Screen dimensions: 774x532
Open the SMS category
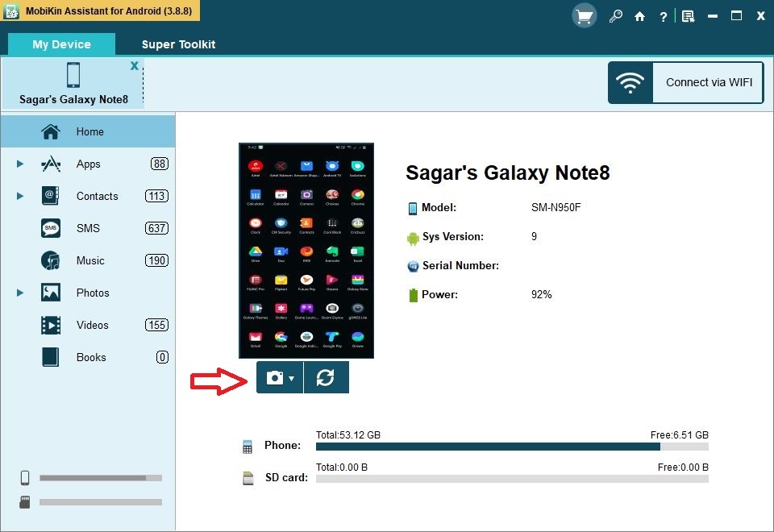pos(88,228)
